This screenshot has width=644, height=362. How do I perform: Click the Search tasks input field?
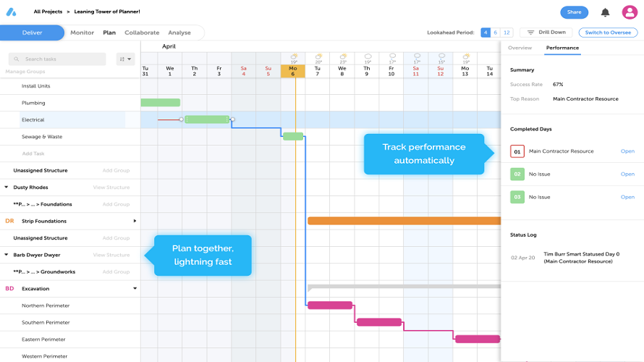pyautogui.click(x=57, y=59)
